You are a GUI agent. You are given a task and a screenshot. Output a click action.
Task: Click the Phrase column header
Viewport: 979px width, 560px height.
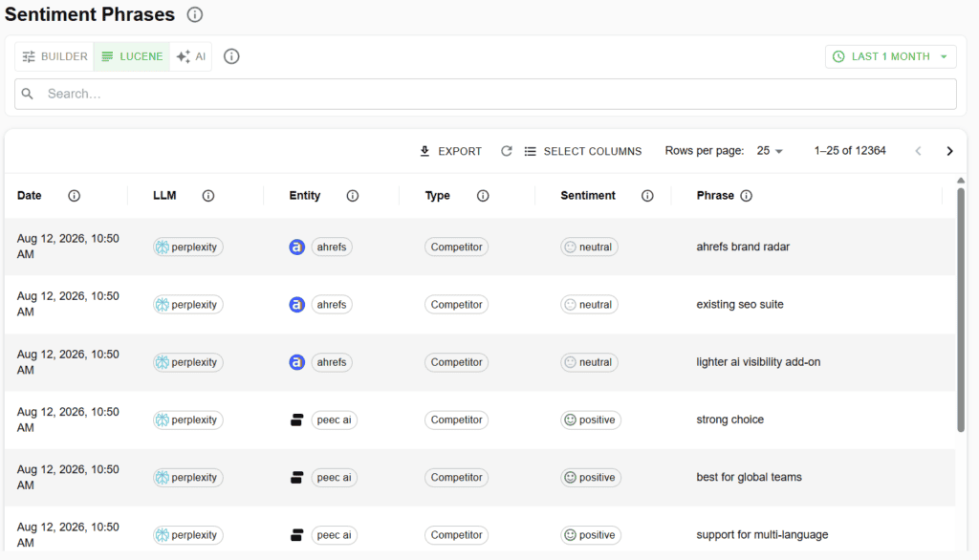coord(715,195)
